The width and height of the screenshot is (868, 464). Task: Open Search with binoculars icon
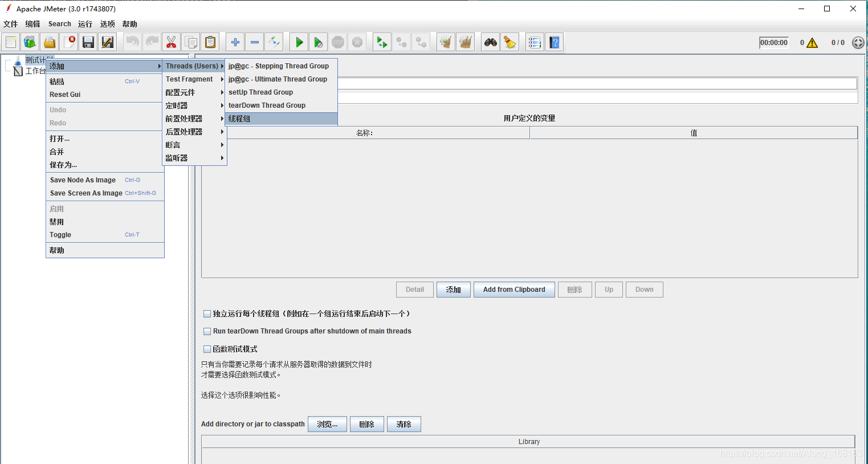pyautogui.click(x=490, y=42)
